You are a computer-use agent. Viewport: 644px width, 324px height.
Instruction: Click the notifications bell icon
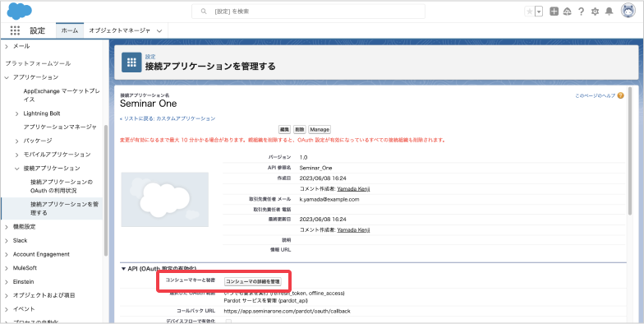point(609,12)
